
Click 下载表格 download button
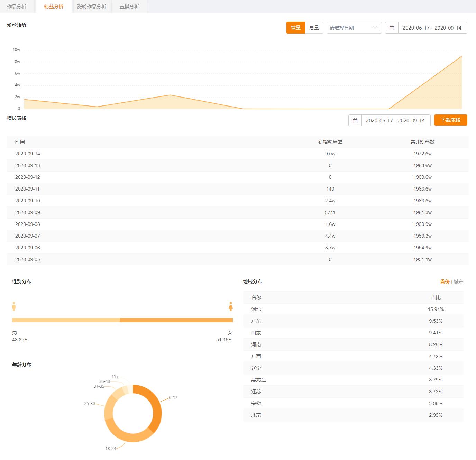coord(450,120)
